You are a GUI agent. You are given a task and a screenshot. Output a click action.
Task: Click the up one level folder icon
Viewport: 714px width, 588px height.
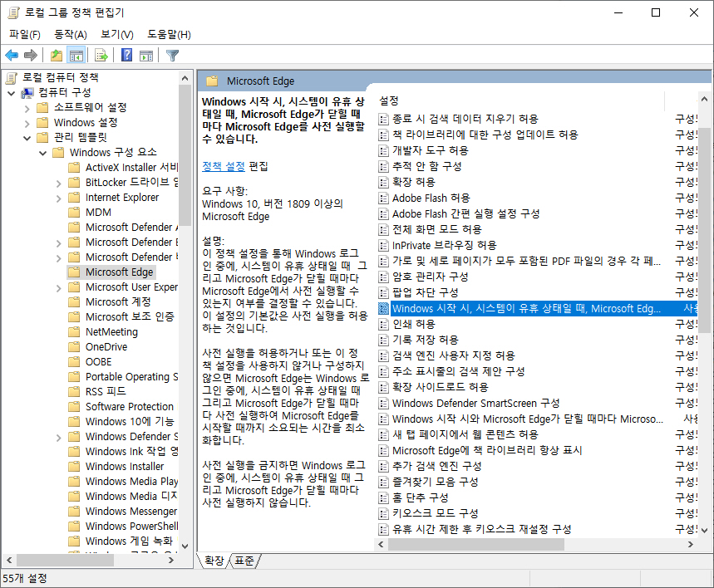57,56
